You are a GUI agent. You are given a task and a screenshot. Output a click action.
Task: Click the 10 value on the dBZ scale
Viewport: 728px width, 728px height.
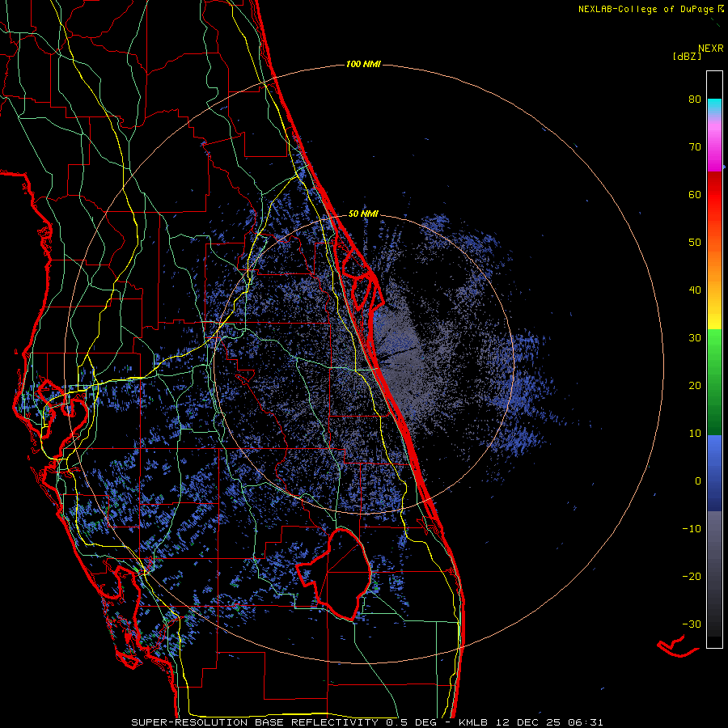[695, 434]
